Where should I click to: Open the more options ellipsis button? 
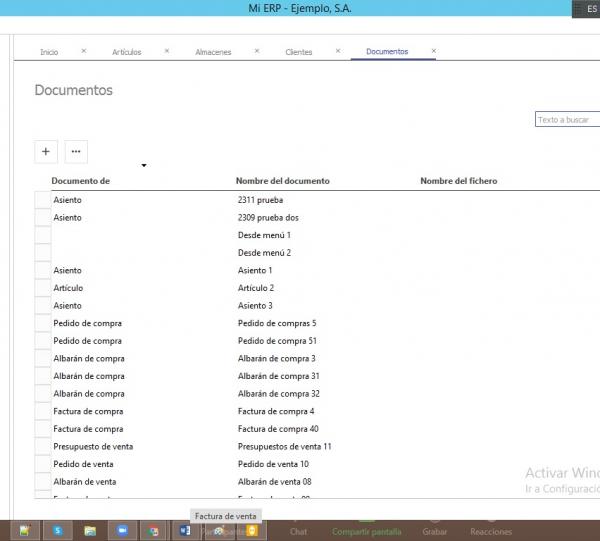pyautogui.click(x=76, y=152)
